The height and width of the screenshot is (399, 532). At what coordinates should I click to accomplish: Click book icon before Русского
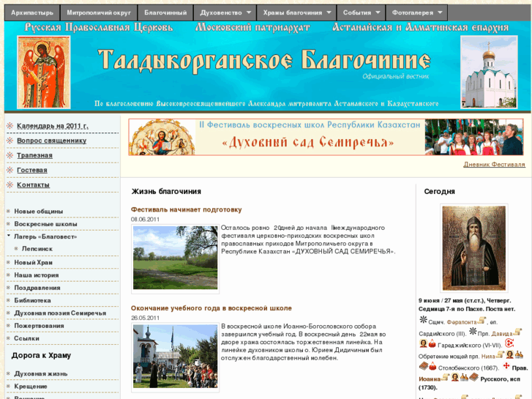tap(473, 377)
